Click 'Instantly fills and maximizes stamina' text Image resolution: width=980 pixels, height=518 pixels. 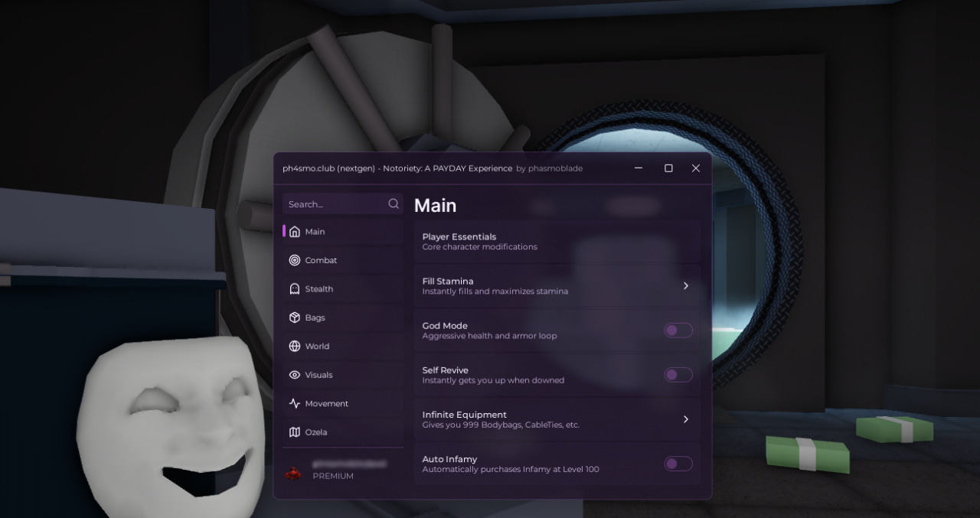coord(495,292)
